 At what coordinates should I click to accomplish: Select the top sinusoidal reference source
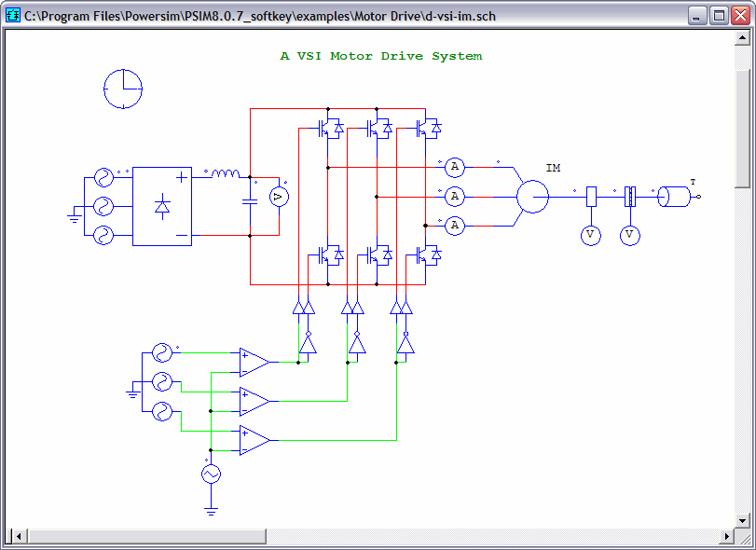(162, 353)
